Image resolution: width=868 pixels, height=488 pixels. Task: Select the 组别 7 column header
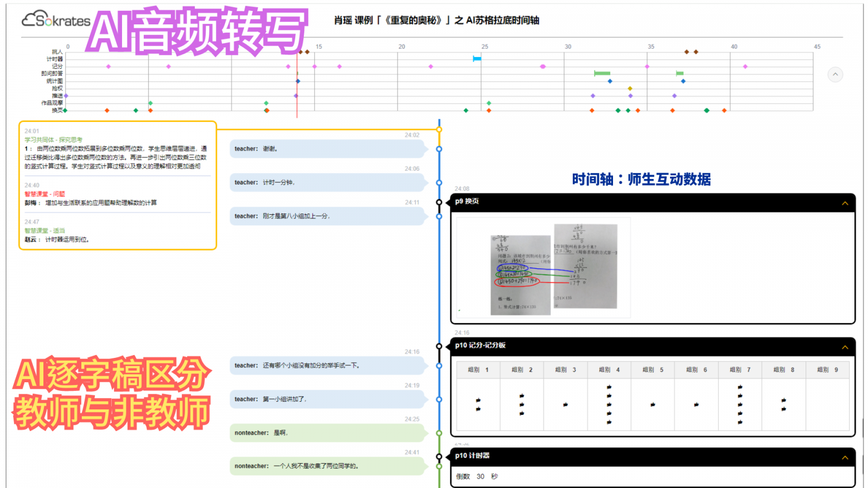(x=740, y=370)
